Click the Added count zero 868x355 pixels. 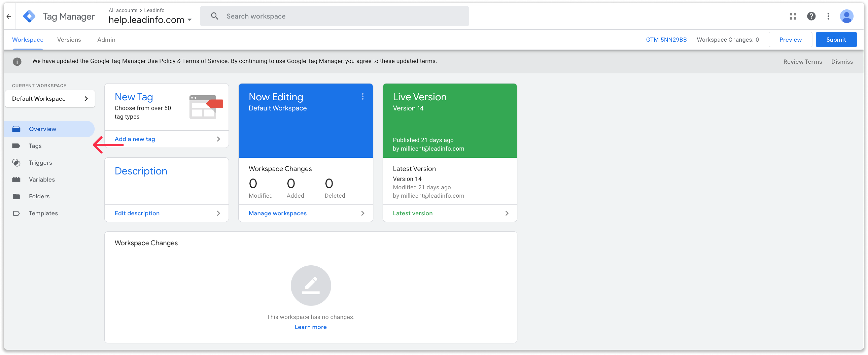[291, 184]
